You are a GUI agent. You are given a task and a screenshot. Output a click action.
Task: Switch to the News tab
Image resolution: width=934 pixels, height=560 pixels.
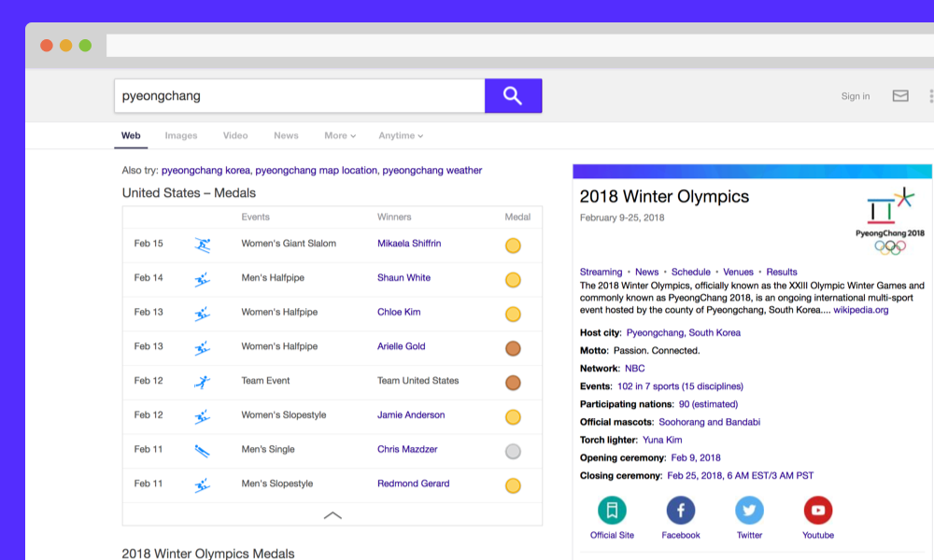point(286,135)
